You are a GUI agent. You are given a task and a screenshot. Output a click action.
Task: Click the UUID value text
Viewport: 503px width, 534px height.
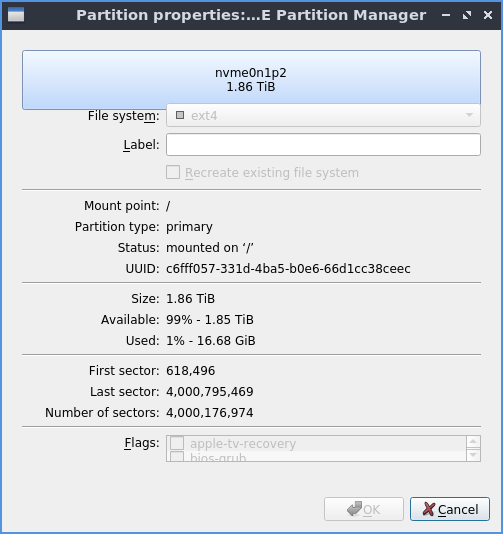pos(288,269)
